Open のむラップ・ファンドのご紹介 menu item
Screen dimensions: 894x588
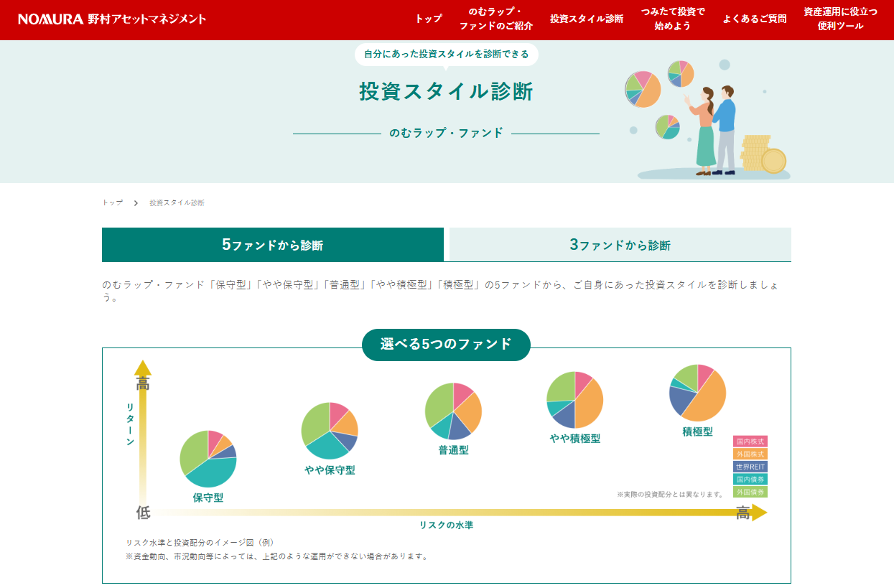(x=496, y=19)
